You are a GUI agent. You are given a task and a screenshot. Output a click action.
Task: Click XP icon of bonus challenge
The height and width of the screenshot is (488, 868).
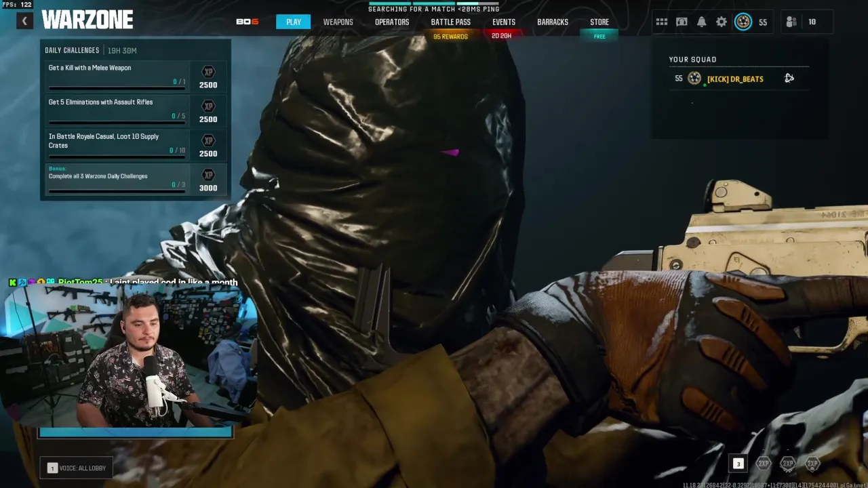(208, 175)
